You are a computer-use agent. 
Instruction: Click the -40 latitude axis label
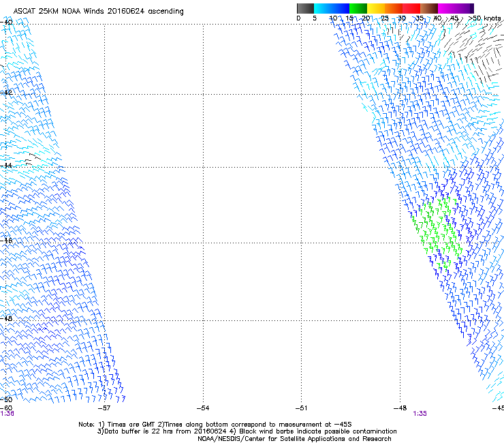coord(7,22)
